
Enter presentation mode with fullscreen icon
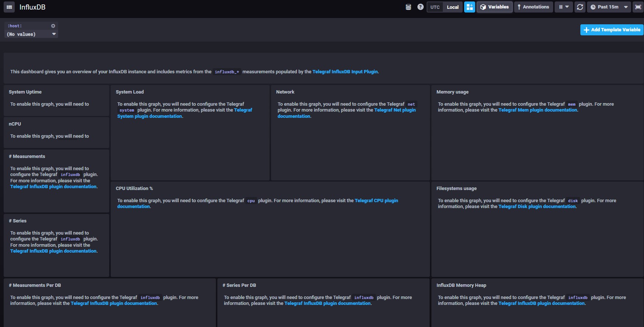[638, 7]
